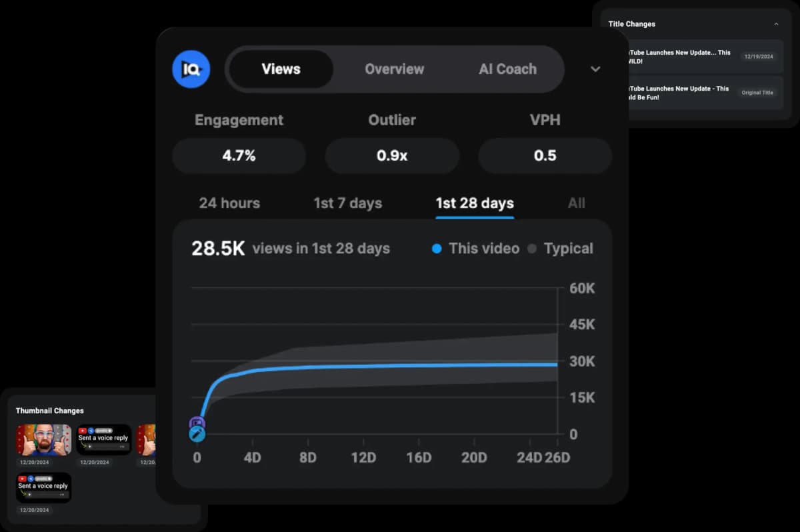Toggle the This video legend indicator
800x532 pixels.
pos(438,248)
